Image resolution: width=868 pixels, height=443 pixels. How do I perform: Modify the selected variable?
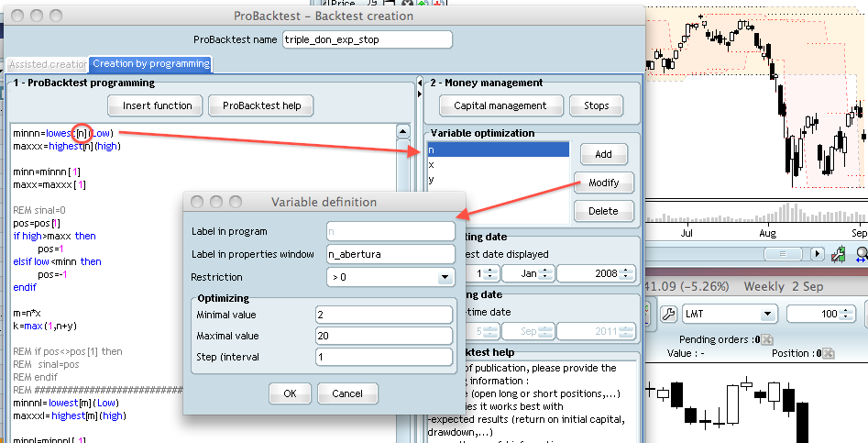pos(603,183)
